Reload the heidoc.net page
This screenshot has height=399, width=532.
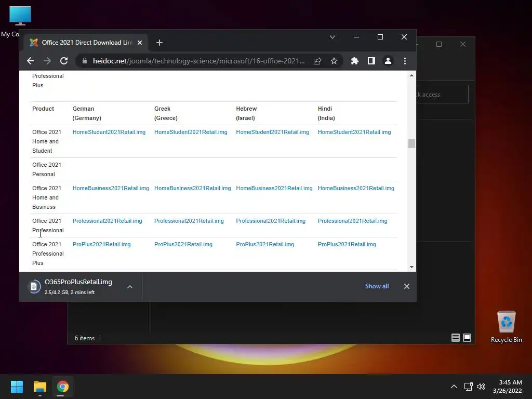(64, 61)
